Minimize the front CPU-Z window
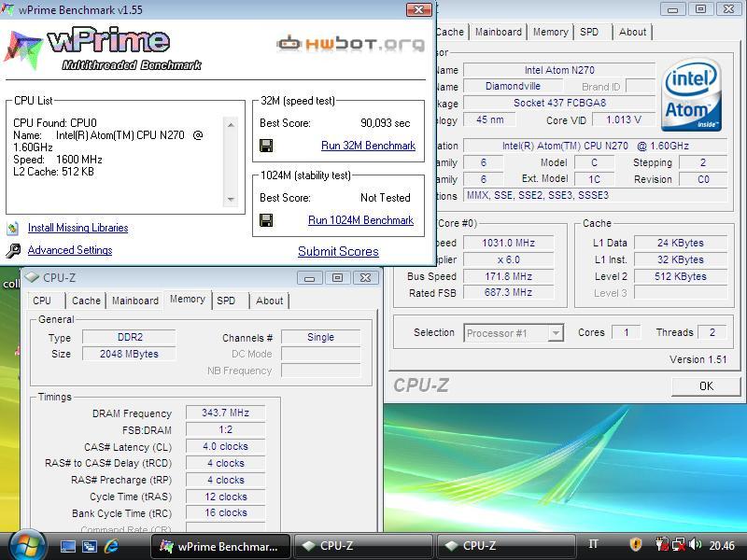Image resolution: width=747 pixels, height=560 pixels. pyautogui.click(x=310, y=277)
